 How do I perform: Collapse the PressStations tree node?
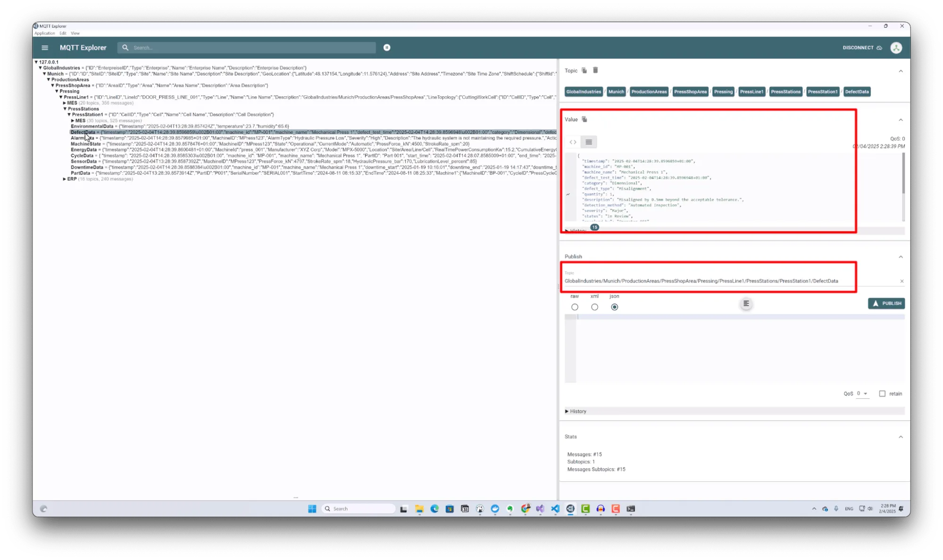pyautogui.click(x=65, y=109)
